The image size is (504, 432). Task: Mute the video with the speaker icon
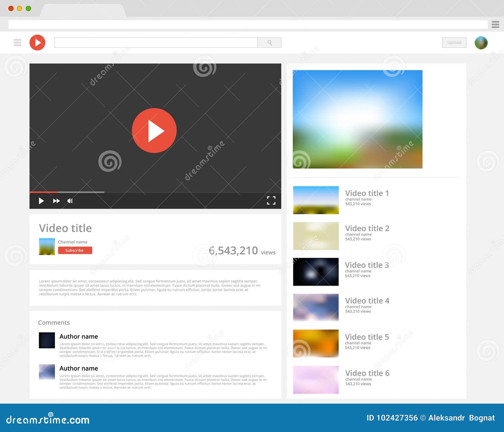pyautogui.click(x=70, y=201)
